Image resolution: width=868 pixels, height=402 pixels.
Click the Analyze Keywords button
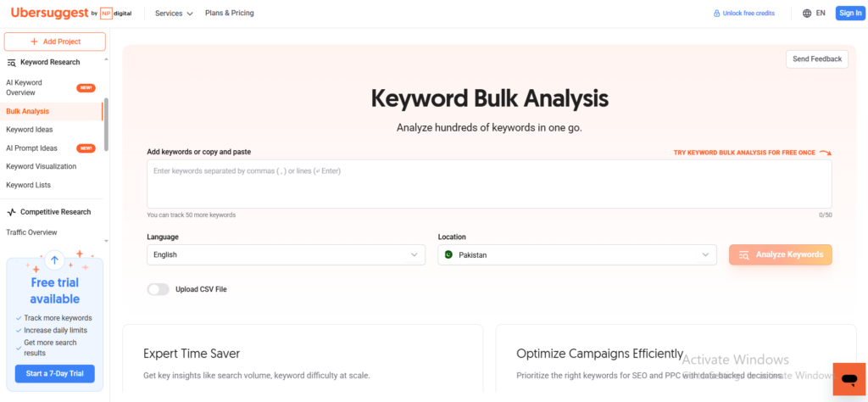click(780, 254)
